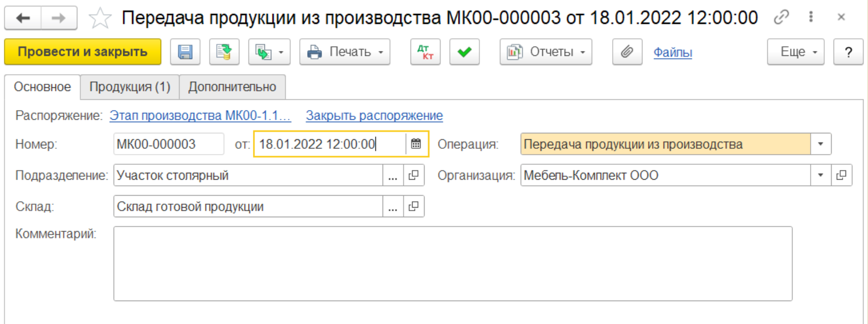Switch to the Дополнительно tab
The height and width of the screenshot is (324, 868).
232,87
